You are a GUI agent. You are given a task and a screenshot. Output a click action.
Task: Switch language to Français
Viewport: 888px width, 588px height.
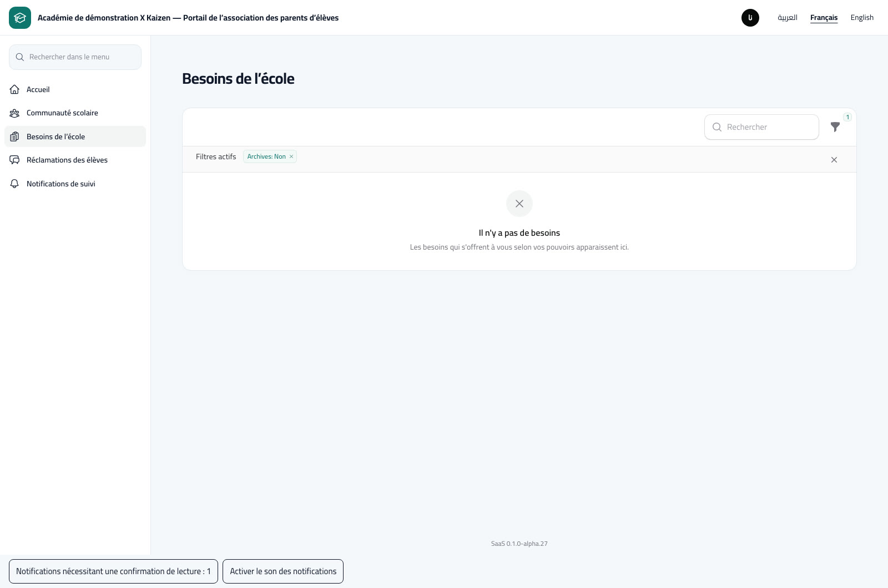point(824,18)
